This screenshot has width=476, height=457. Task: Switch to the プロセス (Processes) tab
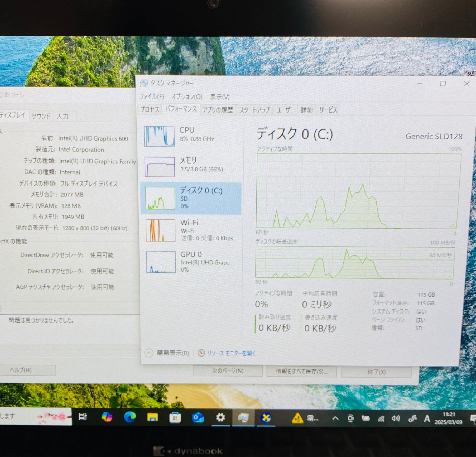click(x=150, y=109)
